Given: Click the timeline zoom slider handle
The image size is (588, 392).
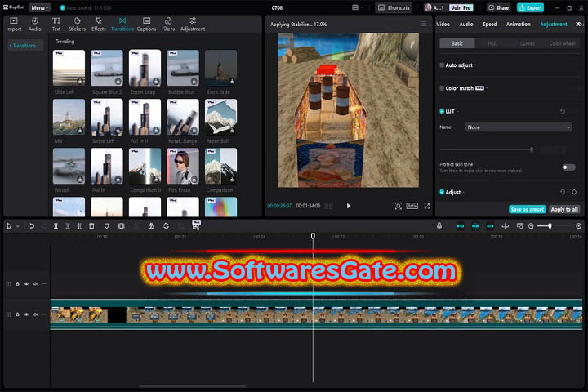Looking at the screenshot, I should (550, 226).
